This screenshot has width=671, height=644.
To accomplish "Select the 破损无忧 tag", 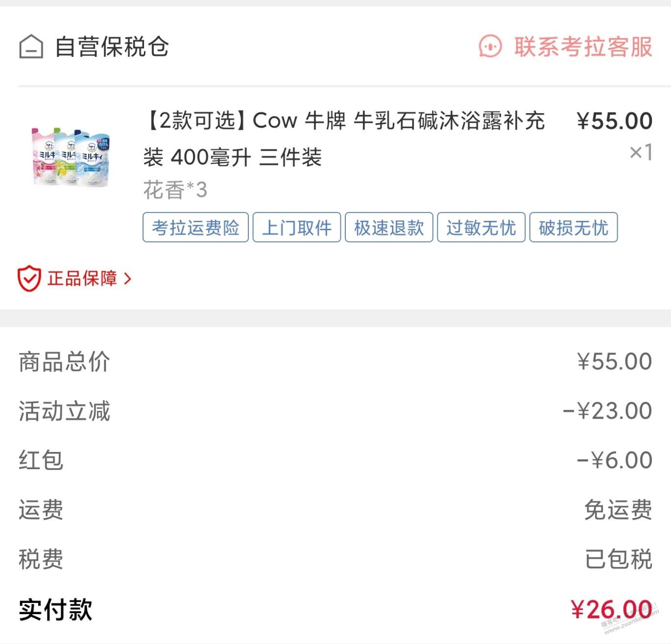I will (574, 227).
